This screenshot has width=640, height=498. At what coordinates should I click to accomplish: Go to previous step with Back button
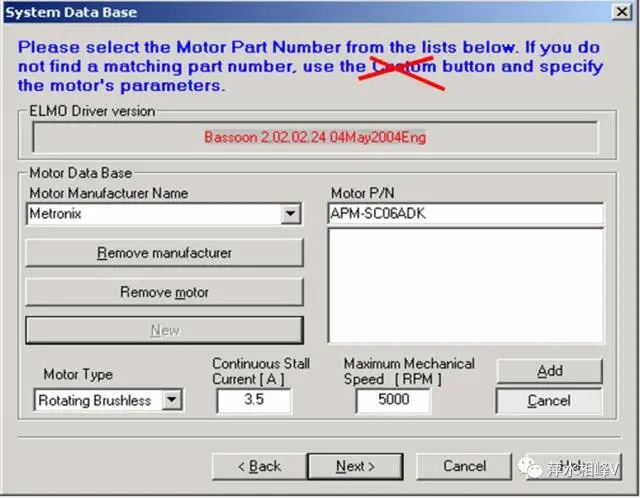259,466
